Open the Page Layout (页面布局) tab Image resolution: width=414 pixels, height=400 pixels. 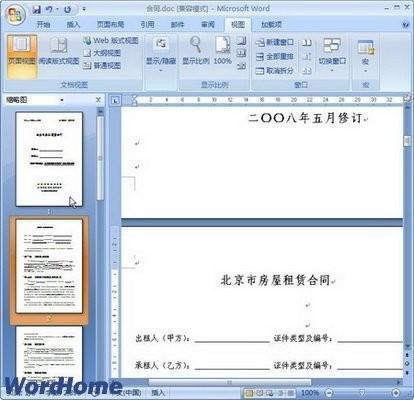click(x=110, y=24)
